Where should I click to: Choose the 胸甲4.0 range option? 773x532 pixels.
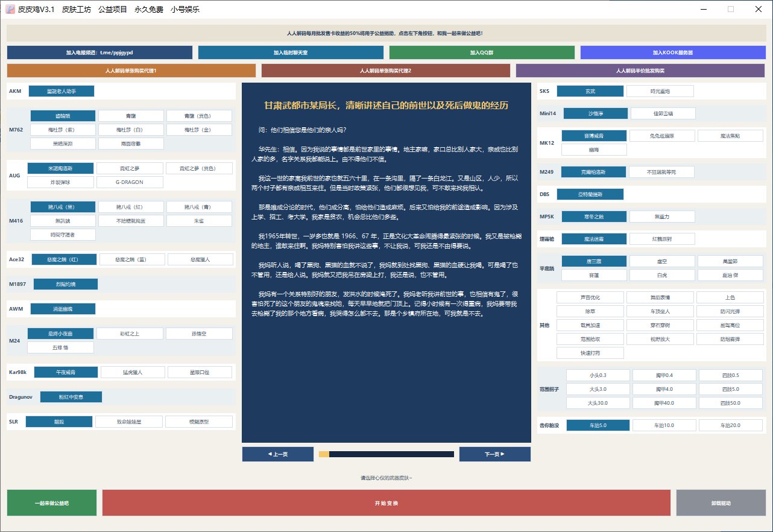click(664, 389)
